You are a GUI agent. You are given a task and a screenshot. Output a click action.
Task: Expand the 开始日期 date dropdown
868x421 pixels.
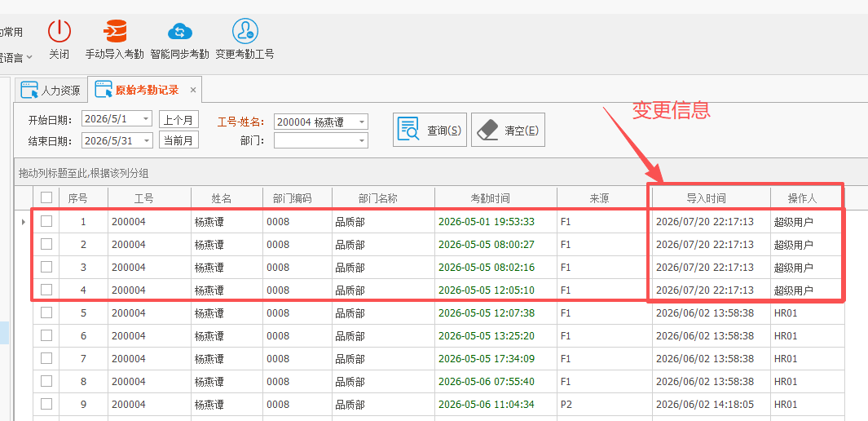(x=146, y=118)
